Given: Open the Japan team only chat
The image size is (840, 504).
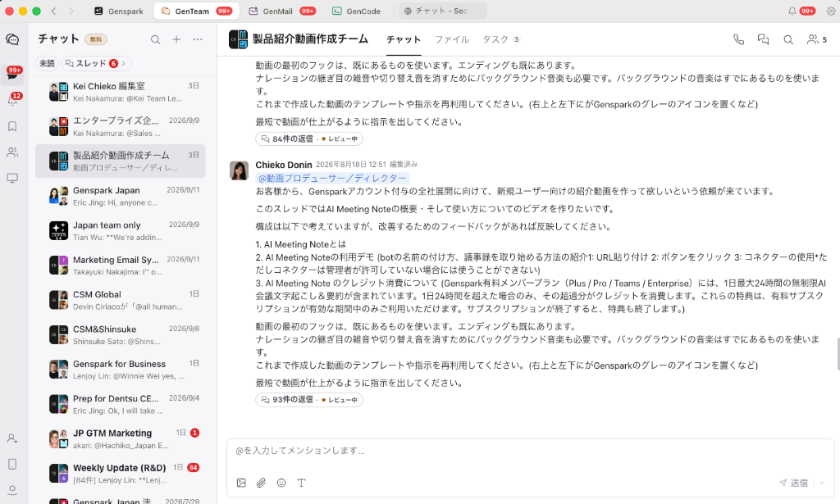Looking at the screenshot, I should coord(120,230).
